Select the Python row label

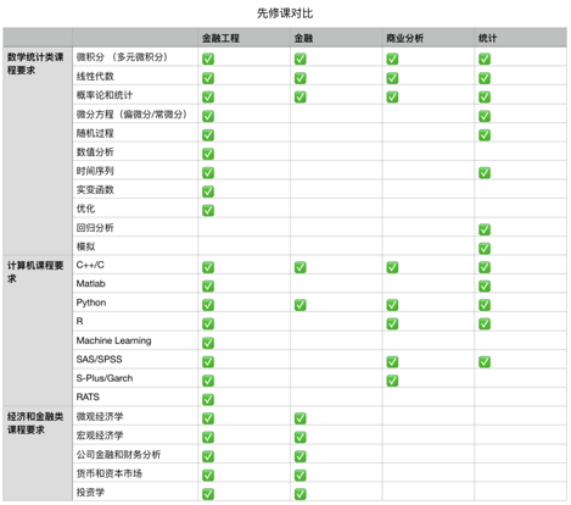click(91, 303)
